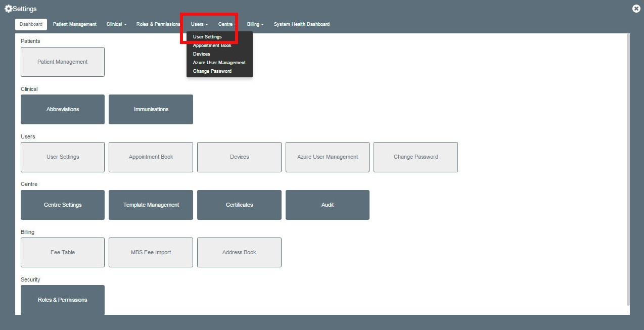Switch to the Dashboard tab
644x330 pixels.
[31, 24]
